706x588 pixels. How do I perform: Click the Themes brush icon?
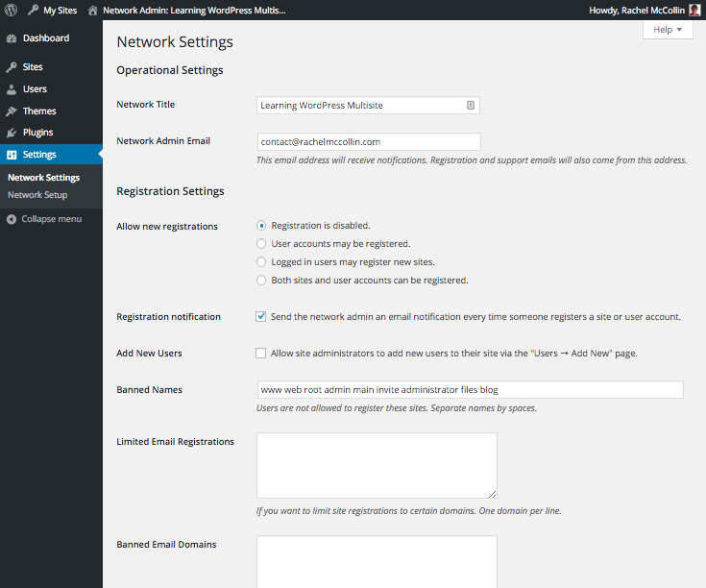(12, 111)
